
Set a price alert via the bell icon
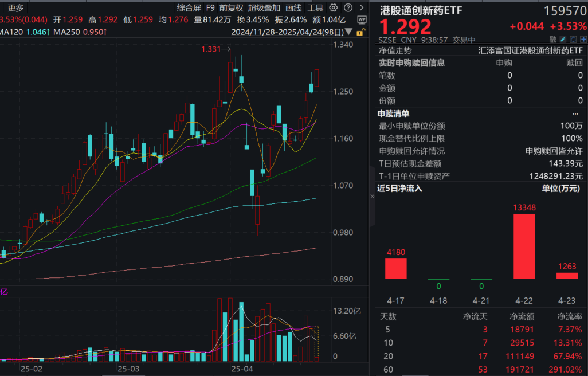point(573,39)
